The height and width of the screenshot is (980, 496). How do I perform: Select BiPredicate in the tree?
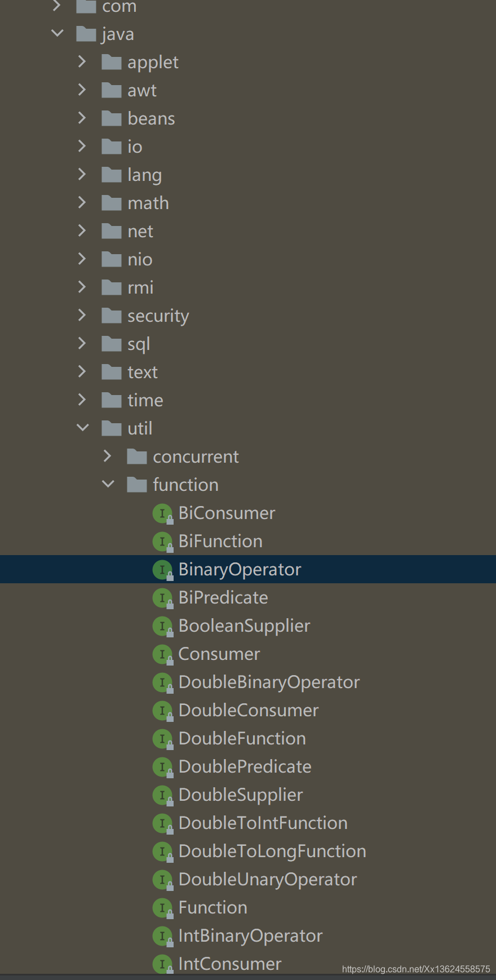[223, 597]
